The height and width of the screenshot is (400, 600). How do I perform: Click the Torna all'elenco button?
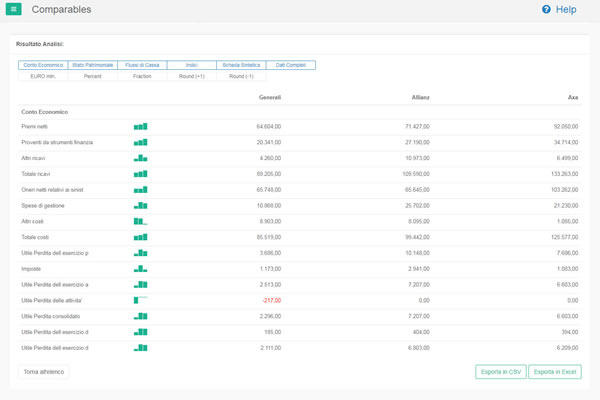[x=44, y=372]
